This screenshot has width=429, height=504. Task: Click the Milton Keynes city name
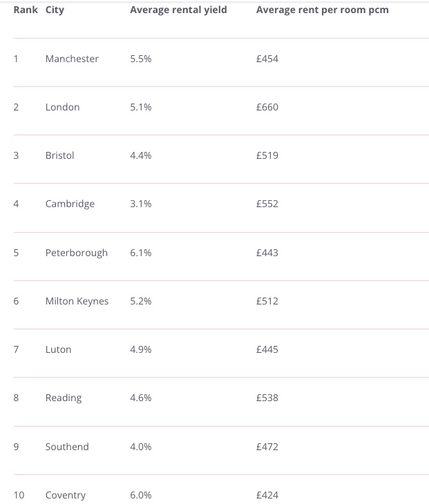point(77,301)
